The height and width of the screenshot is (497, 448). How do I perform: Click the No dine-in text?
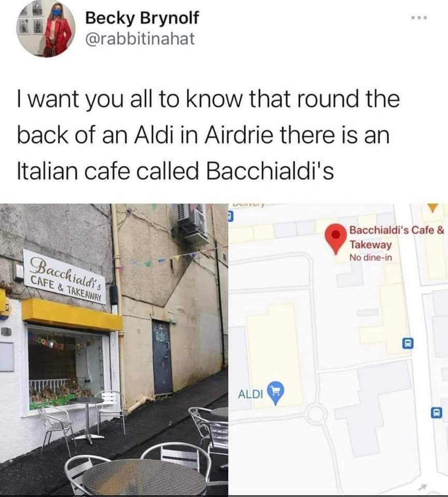coord(371,258)
